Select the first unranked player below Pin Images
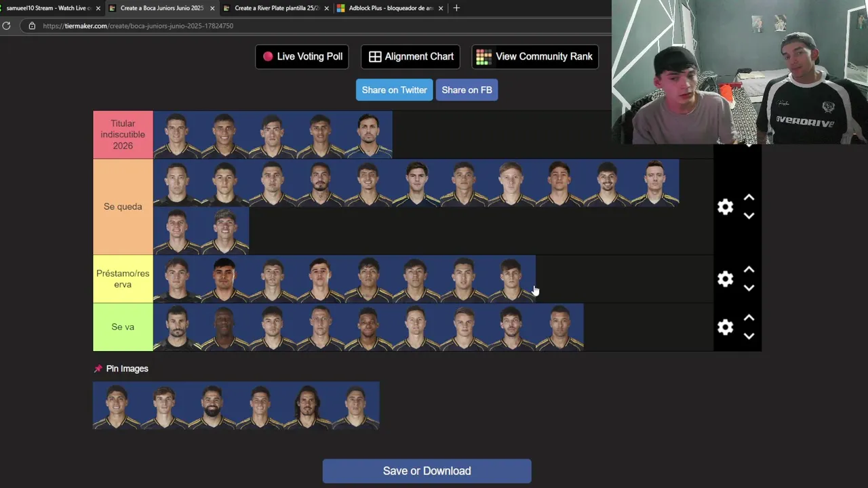This screenshot has width=868, height=488. point(117,405)
